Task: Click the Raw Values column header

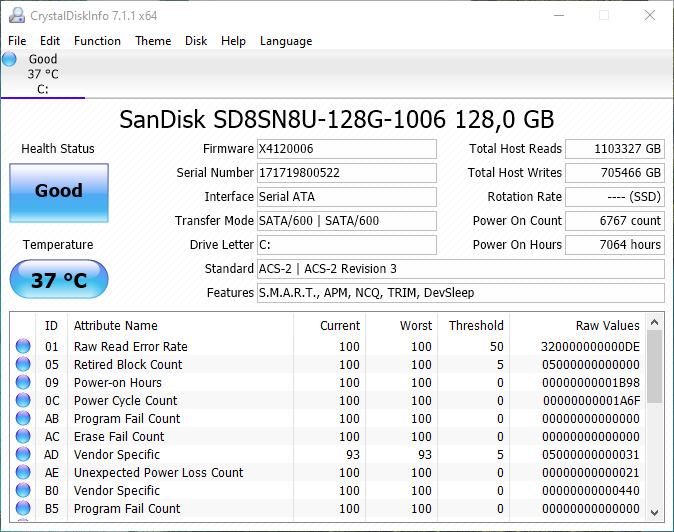Action: 607,325
